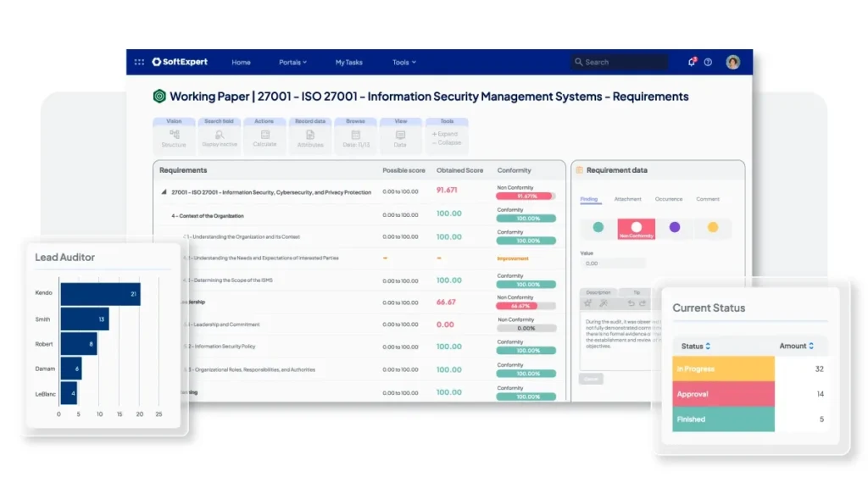Screen dimensions: 868x488
Task: Open the Tools dropdown in navigation bar
Action: point(403,62)
